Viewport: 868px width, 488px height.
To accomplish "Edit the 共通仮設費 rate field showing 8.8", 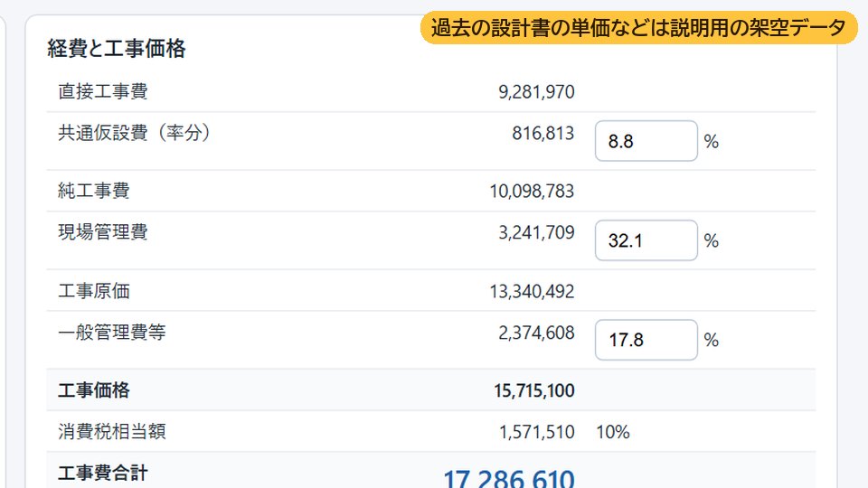I will 646,141.
